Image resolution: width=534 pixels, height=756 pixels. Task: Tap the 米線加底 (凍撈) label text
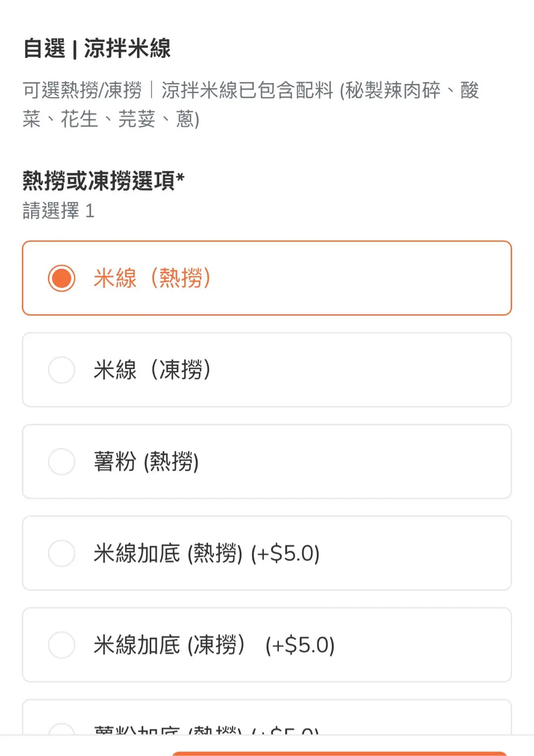pos(169,645)
